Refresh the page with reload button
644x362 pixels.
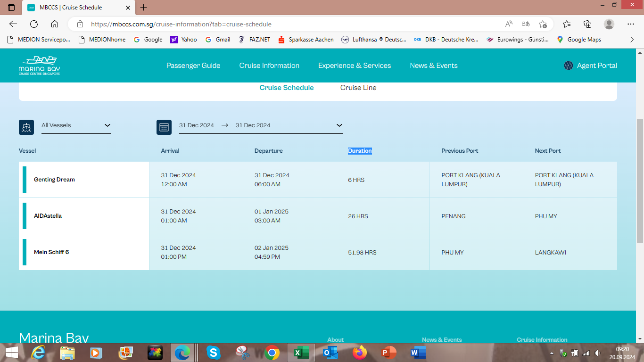click(x=34, y=24)
